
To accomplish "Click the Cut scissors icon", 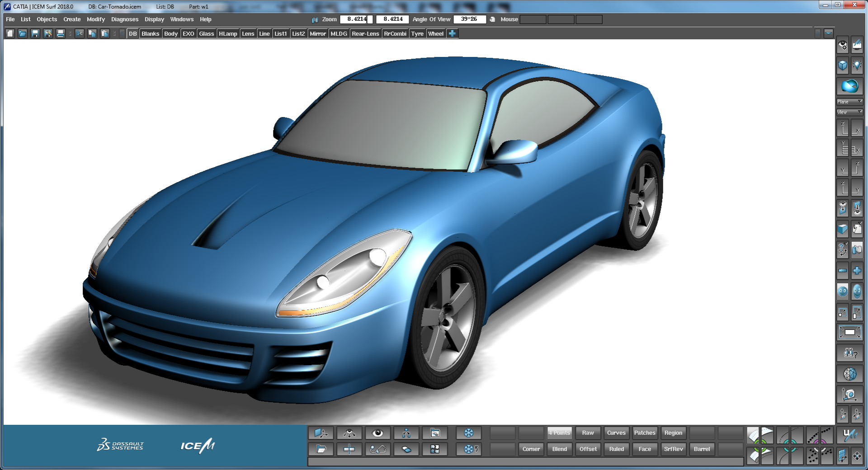I will click(79, 33).
